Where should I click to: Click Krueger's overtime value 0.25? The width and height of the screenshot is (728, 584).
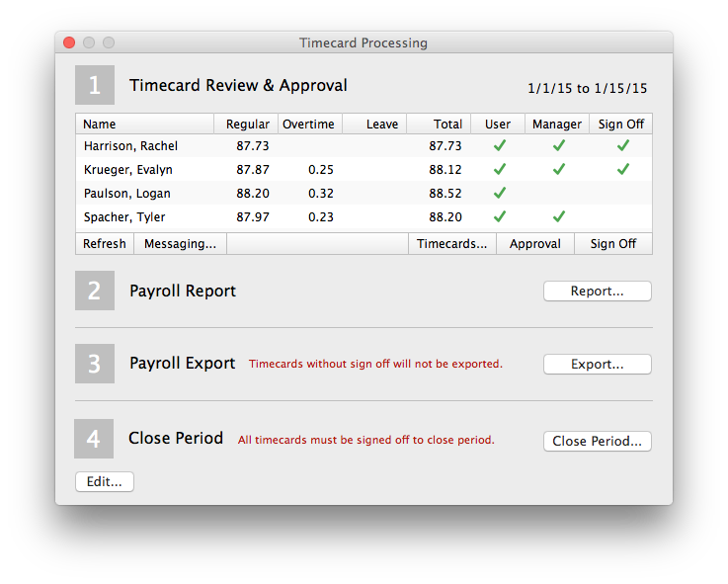[321, 170]
